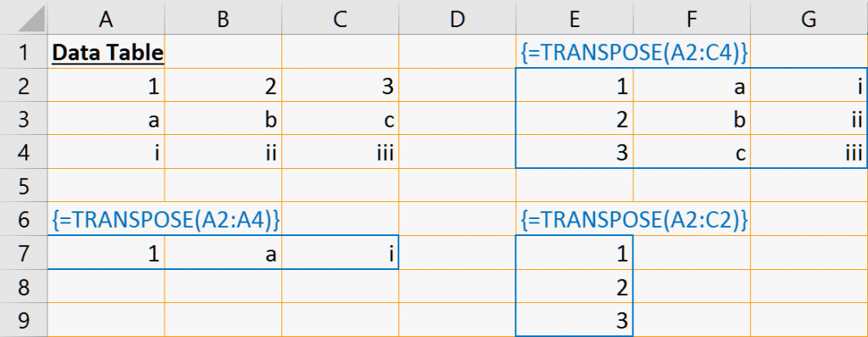
Task: Select column G header
Action: (810, 18)
